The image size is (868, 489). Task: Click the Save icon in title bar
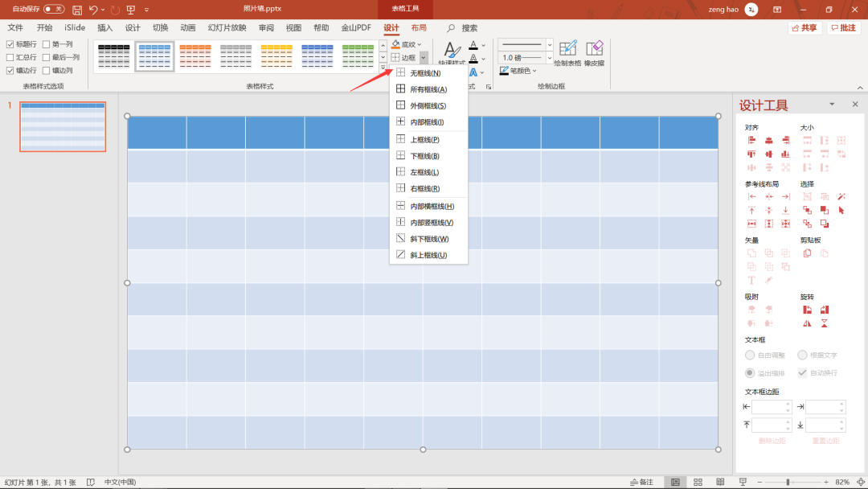tap(77, 10)
